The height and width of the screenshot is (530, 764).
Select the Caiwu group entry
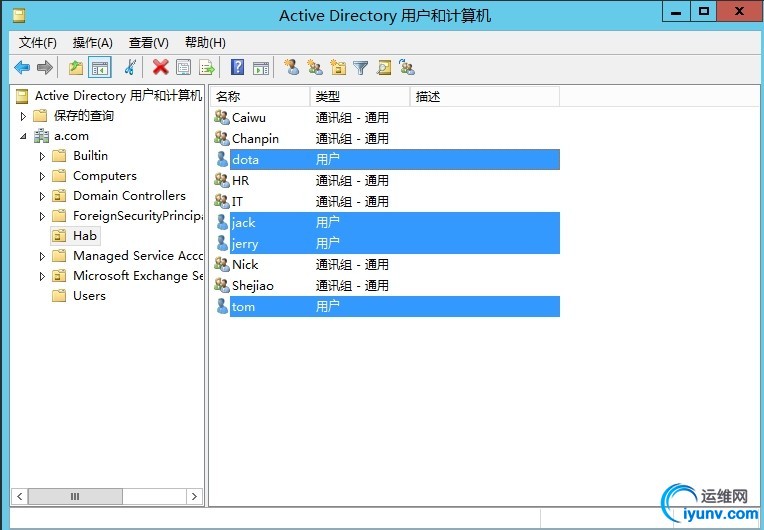pyautogui.click(x=249, y=118)
